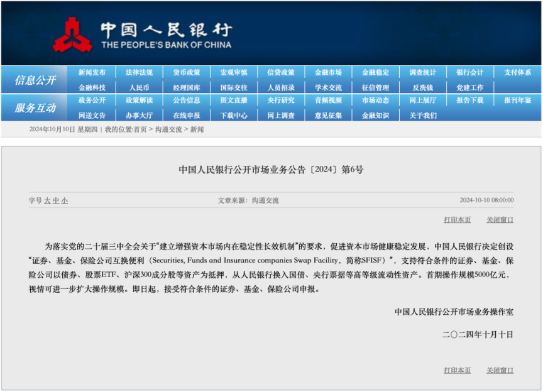Go to 金融市场 section
The image size is (543, 392).
pos(328,73)
